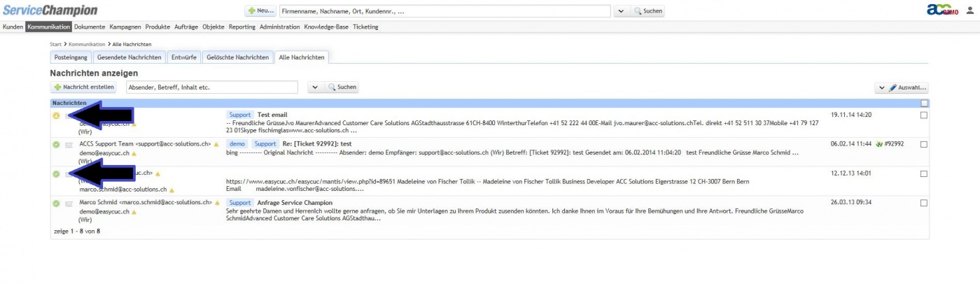This screenshot has width=980, height=284.
Task: Click the Nachricht erstellen button
Action: point(84,87)
